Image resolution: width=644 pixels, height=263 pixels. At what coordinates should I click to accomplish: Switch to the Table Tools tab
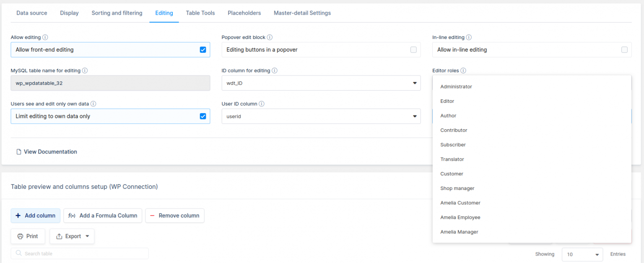coord(200,13)
